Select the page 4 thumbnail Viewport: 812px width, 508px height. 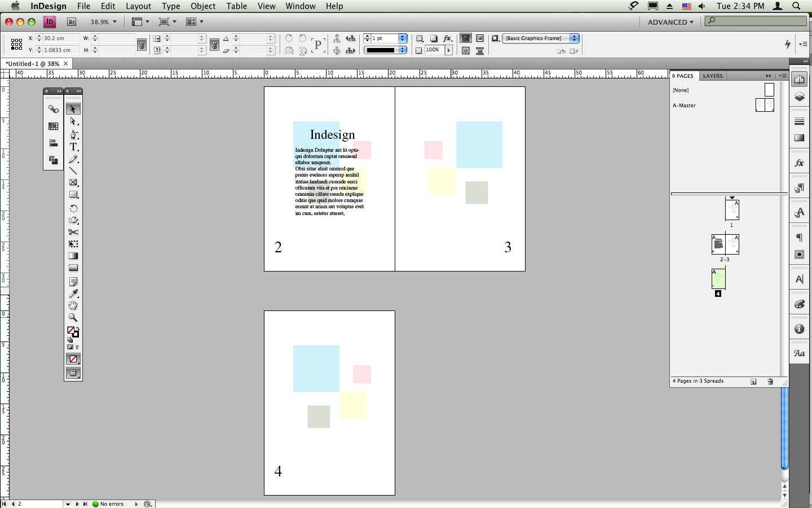(x=718, y=278)
